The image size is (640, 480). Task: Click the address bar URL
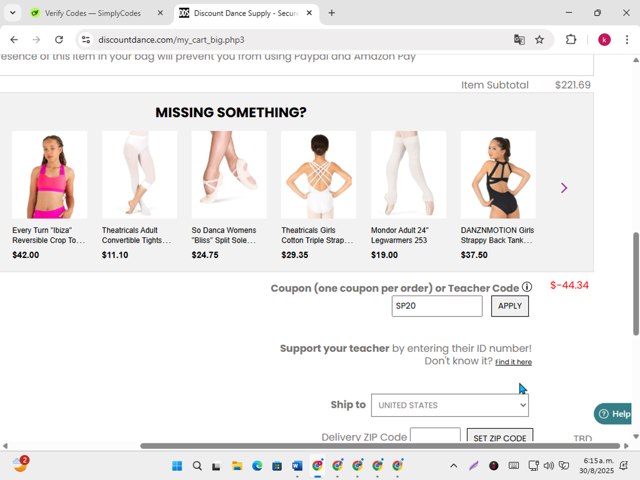coord(171,40)
